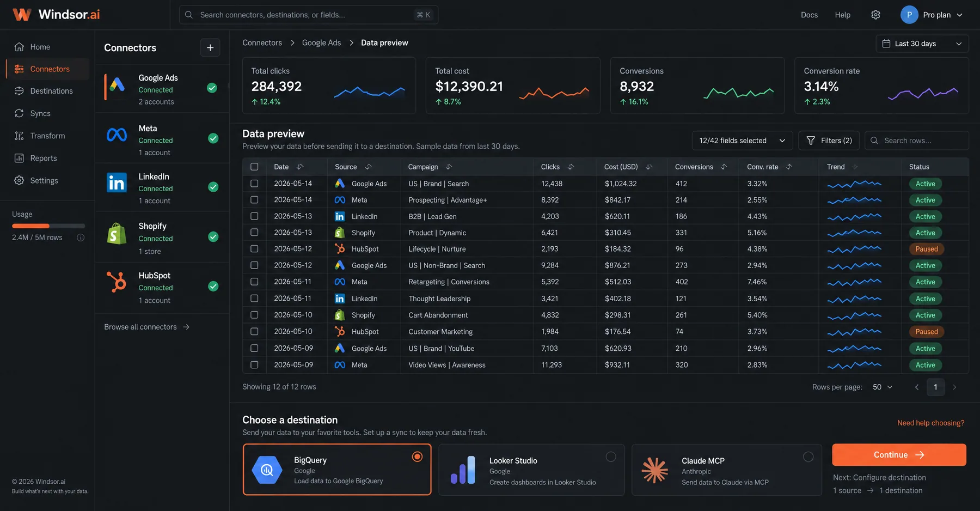980x511 pixels.
Task: Go to previous page arrow
Action: (917, 387)
